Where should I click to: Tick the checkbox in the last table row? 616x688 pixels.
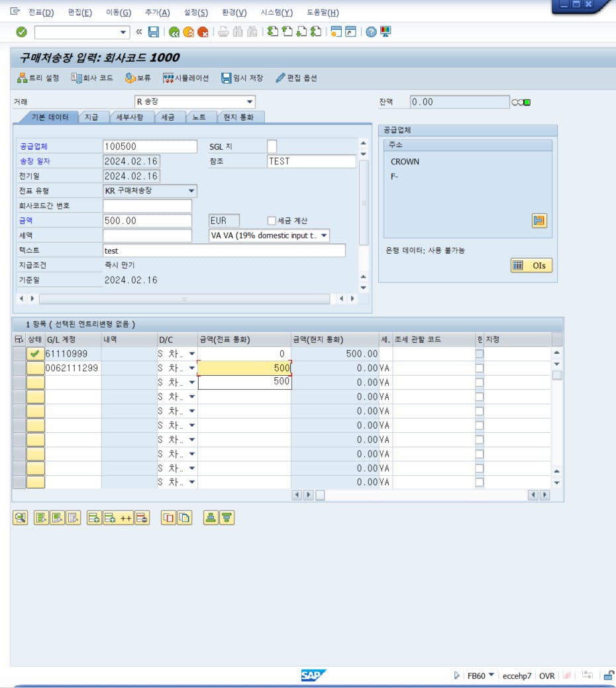point(479,483)
